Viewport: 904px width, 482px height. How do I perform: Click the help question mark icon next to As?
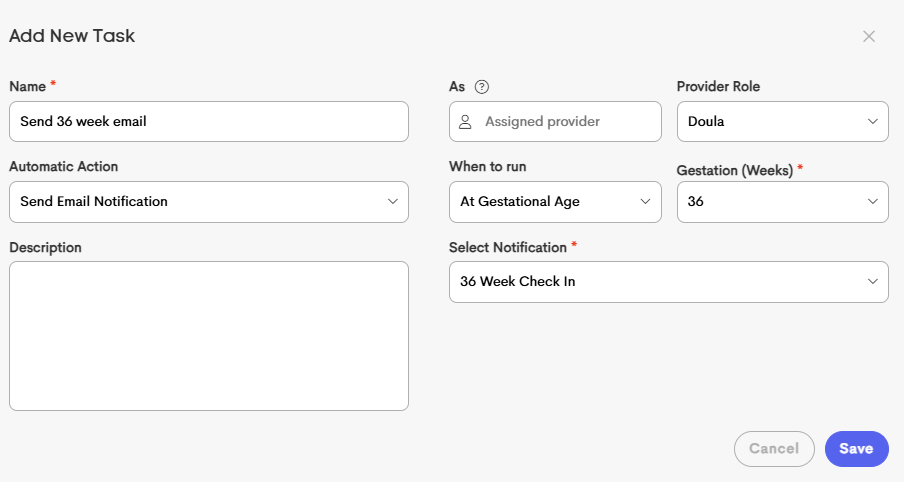[x=481, y=86]
